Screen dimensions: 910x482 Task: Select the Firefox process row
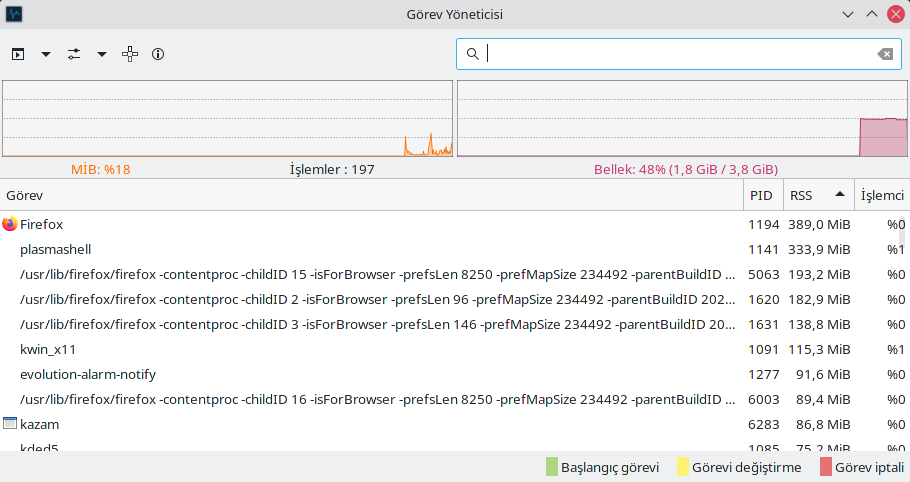453,224
